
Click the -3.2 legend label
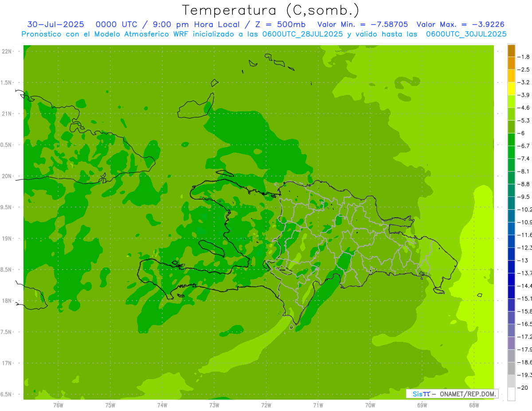pyautogui.click(x=524, y=82)
